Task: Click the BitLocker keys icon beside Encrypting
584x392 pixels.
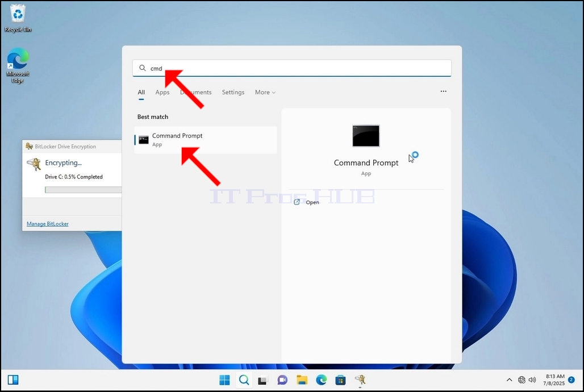Action: coord(34,164)
